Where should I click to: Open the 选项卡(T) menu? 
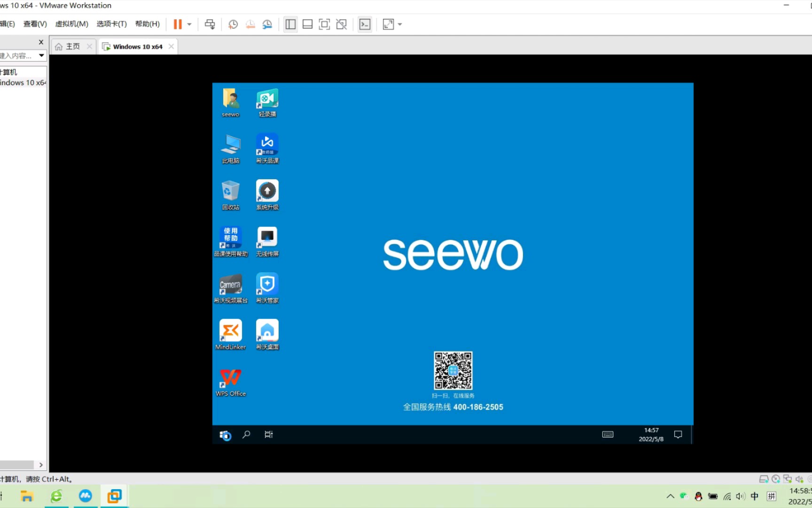[111, 24]
